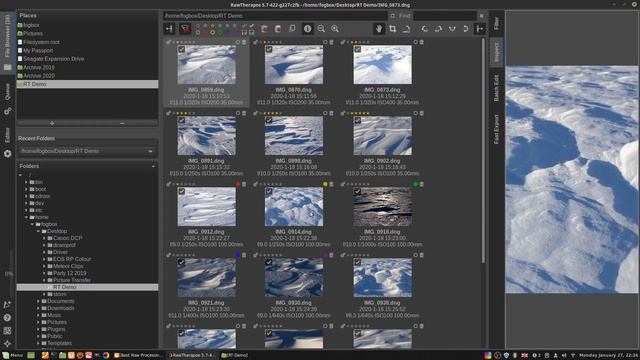
Task: Open the Menu button on the taskbar
Action: click(13, 355)
